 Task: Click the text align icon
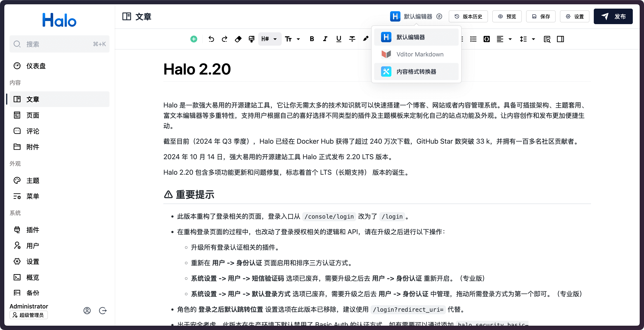pyautogui.click(x=500, y=39)
